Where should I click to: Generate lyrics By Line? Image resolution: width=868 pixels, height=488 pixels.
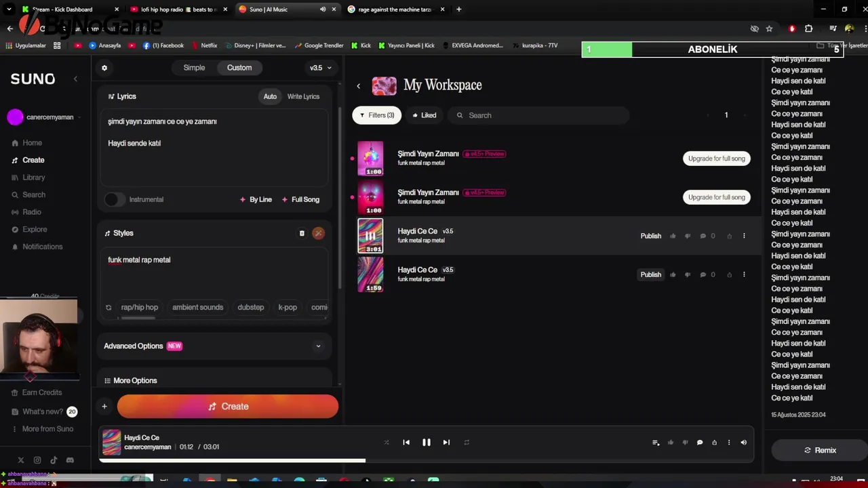point(256,199)
